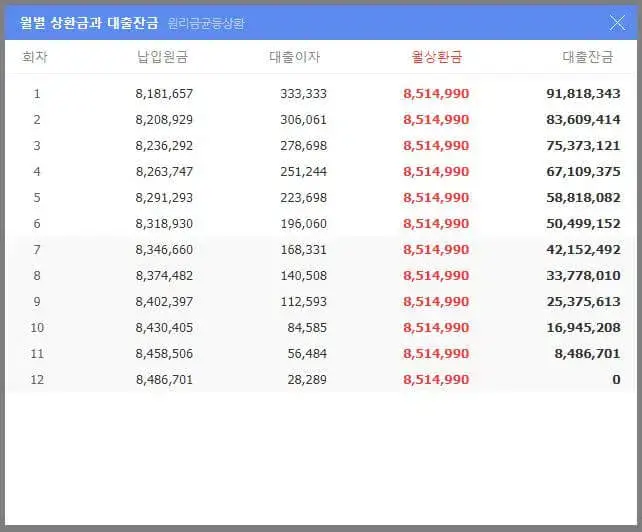Click the 8,514,990 payment in row 6
The image size is (642, 532).
[x=436, y=224]
